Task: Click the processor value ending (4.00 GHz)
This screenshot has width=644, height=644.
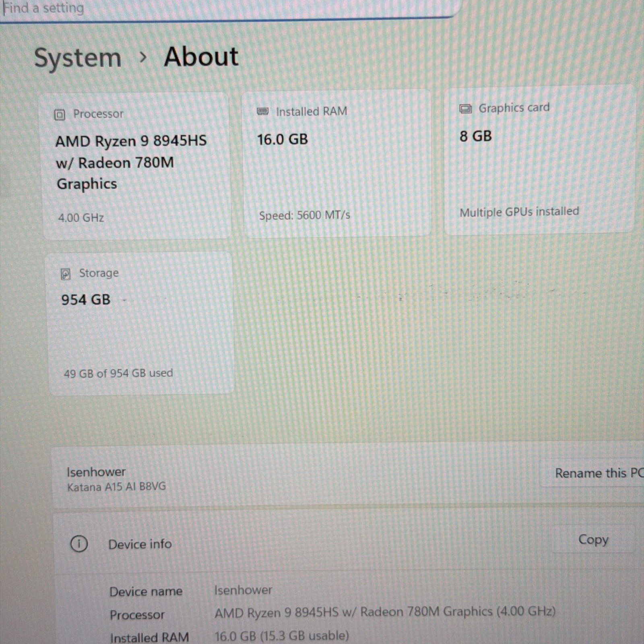Action: 385,612
